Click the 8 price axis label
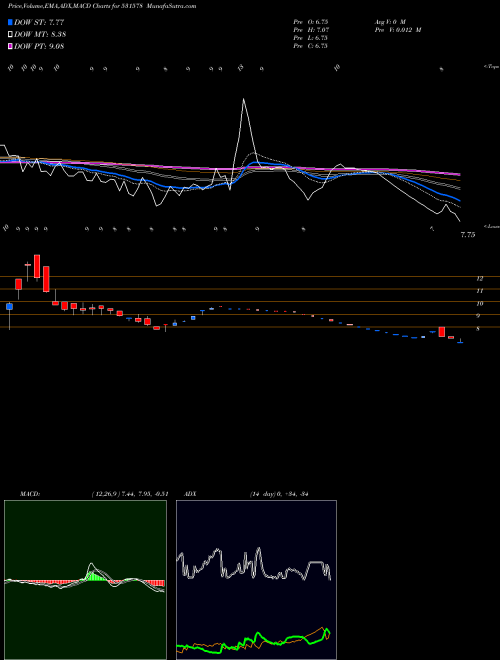 point(478,329)
